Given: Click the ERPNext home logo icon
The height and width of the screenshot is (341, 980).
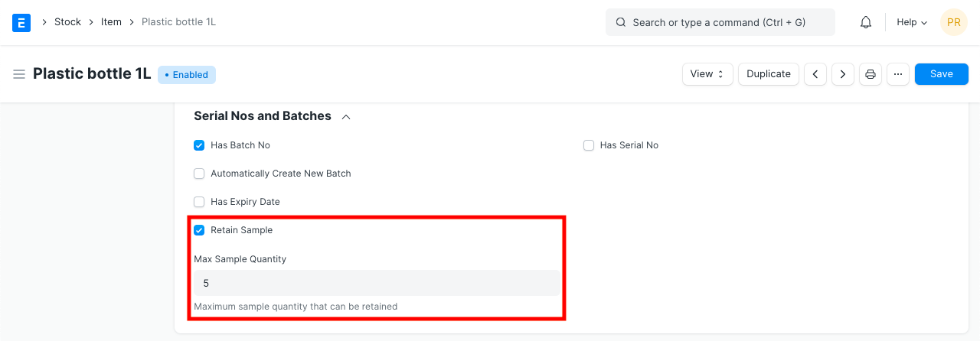Looking at the screenshot, I should pos(21,22).
